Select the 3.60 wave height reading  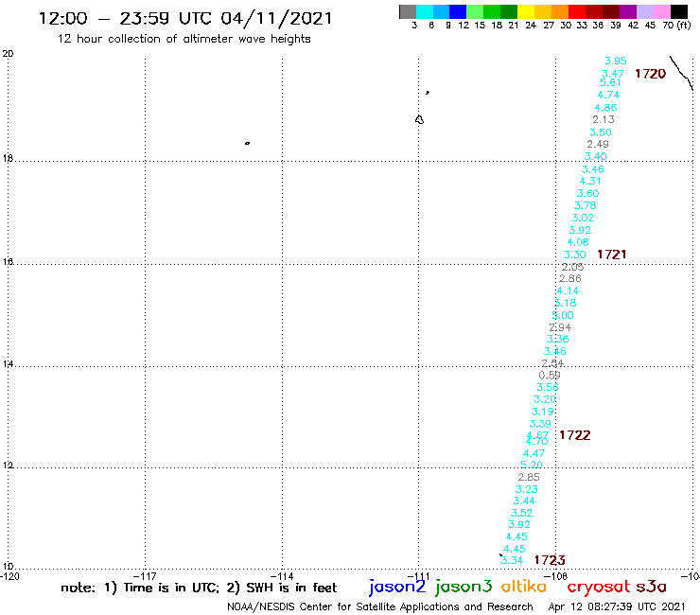coord(587,193)
